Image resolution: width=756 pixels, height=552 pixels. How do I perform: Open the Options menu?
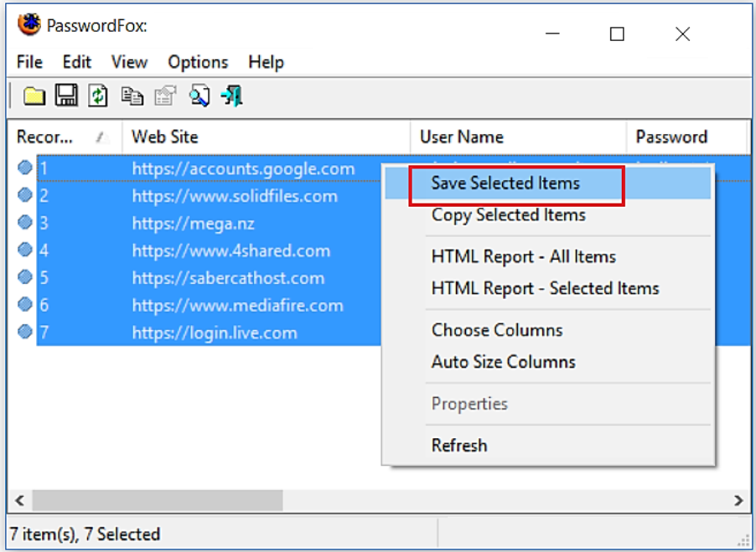coord(198,62)
